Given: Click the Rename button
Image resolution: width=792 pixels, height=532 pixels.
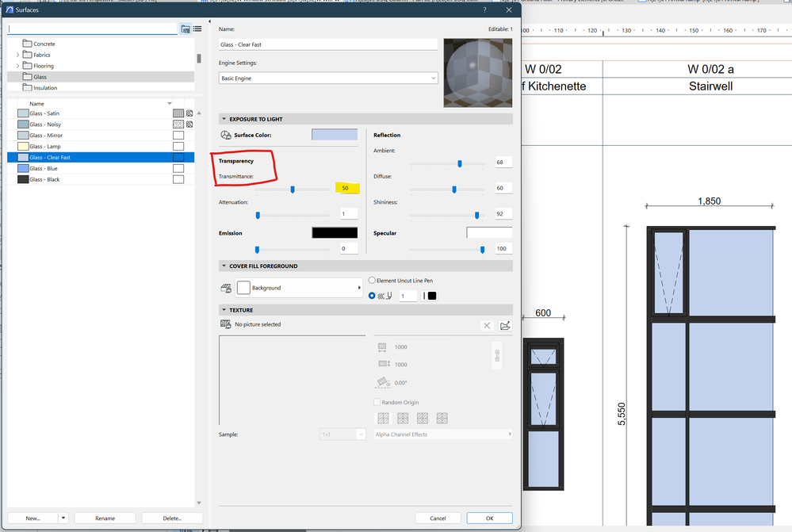Looking at the screenshot, I should (x=105, y=519).
